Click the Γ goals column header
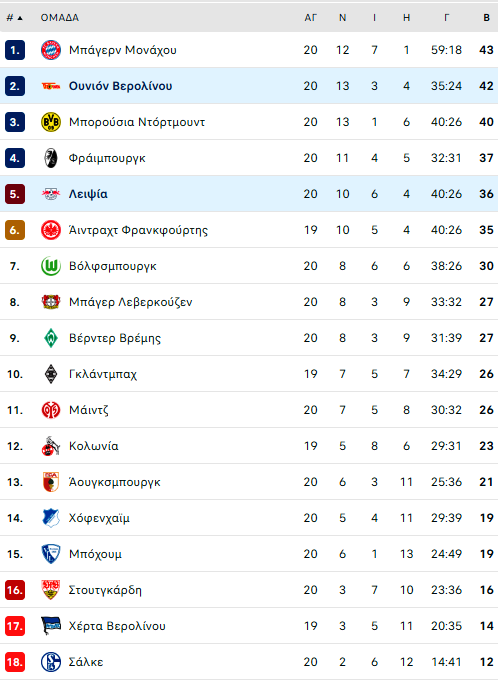 [446, 18]
